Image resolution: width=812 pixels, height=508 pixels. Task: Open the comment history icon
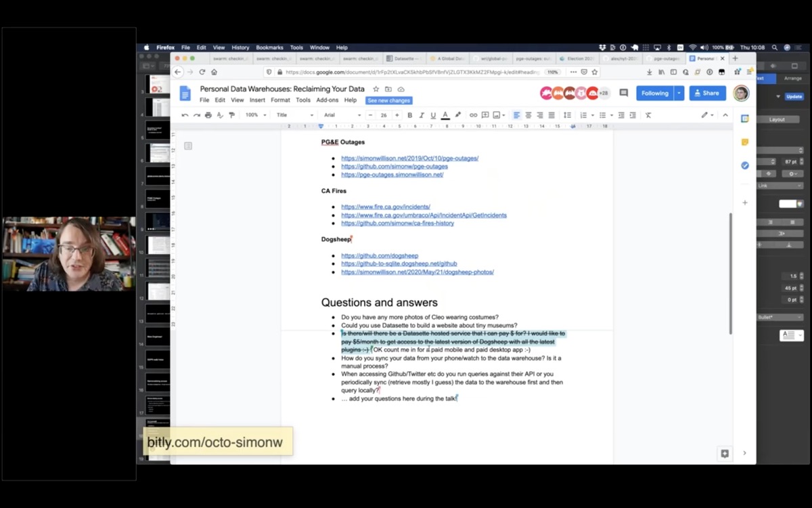tap(624, 93)
